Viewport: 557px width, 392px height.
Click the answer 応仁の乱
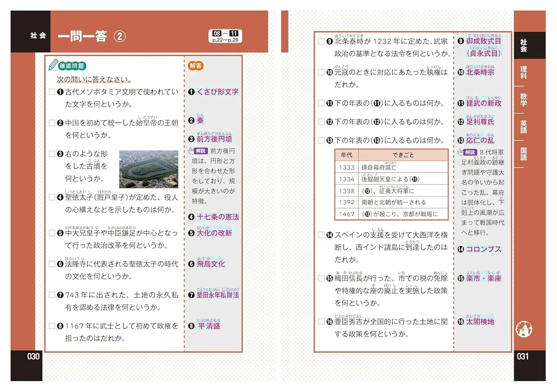coord(480,140)
